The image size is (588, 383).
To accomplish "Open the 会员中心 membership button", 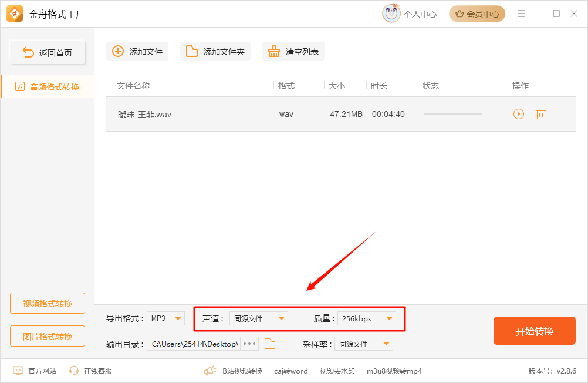I will click(x=477, y=14).
